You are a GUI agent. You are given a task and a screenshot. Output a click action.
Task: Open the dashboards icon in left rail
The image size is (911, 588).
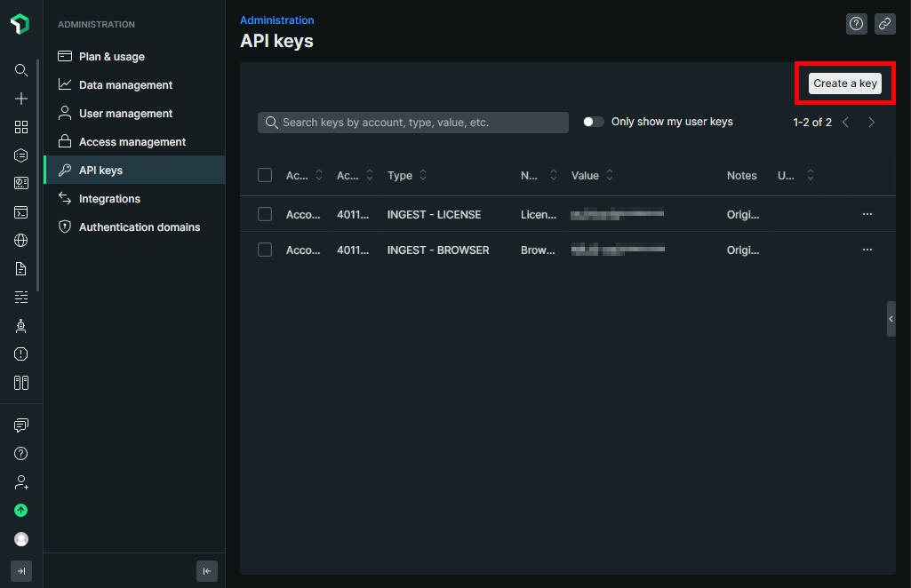[x=21, y=184]
